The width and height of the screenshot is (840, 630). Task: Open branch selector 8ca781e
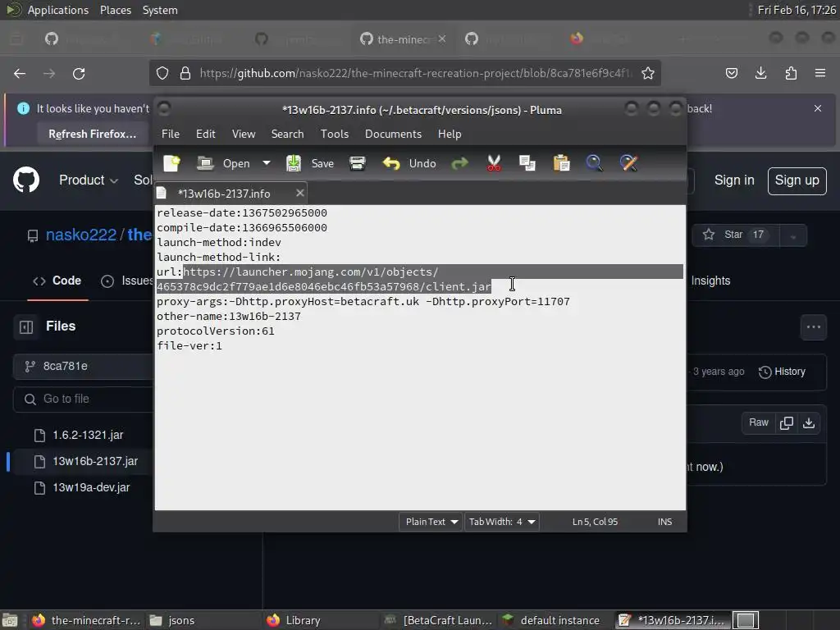tap(83, 367)
